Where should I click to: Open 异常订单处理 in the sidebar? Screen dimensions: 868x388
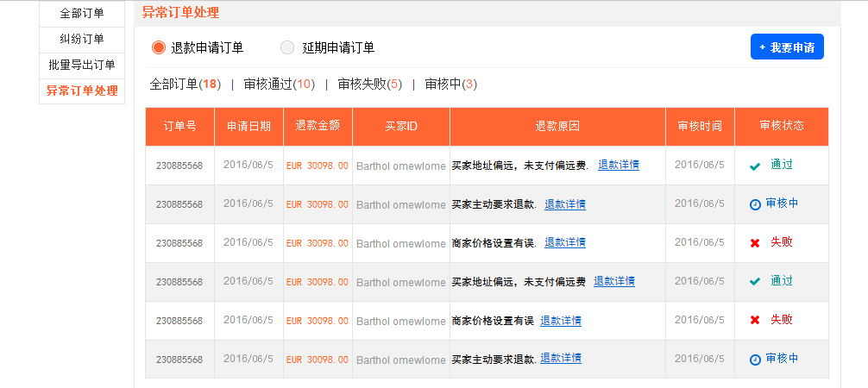(82, 91)
